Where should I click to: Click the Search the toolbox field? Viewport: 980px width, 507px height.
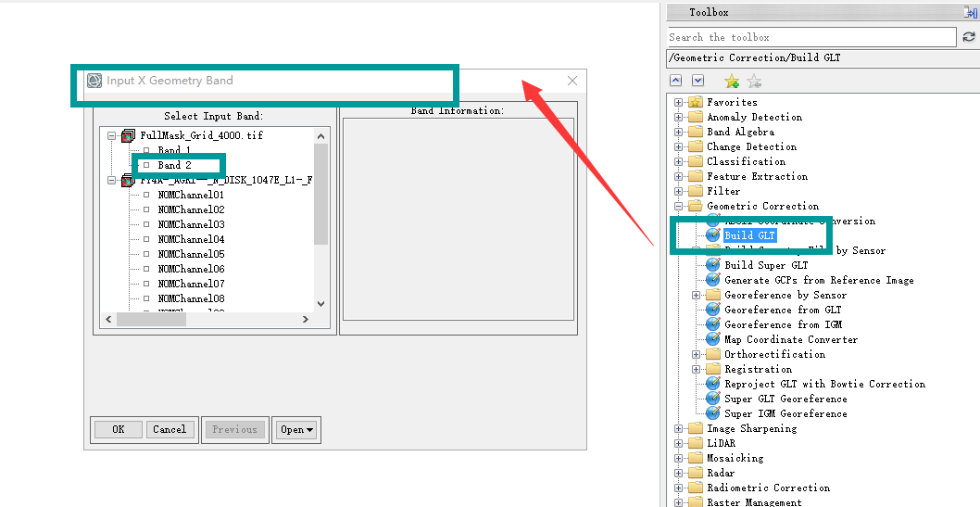(x=811, y=37)
